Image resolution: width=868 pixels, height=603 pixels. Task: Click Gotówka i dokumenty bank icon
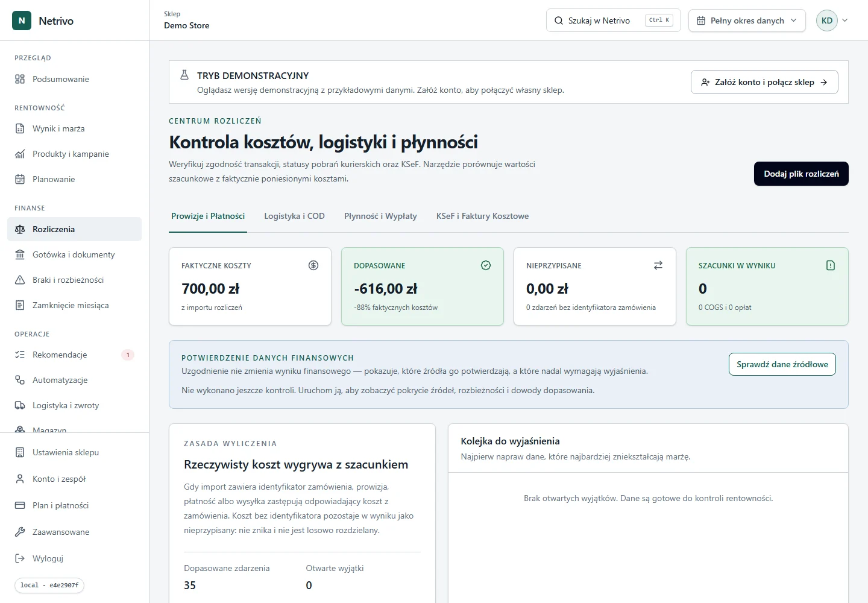click(x=20, y=254)
